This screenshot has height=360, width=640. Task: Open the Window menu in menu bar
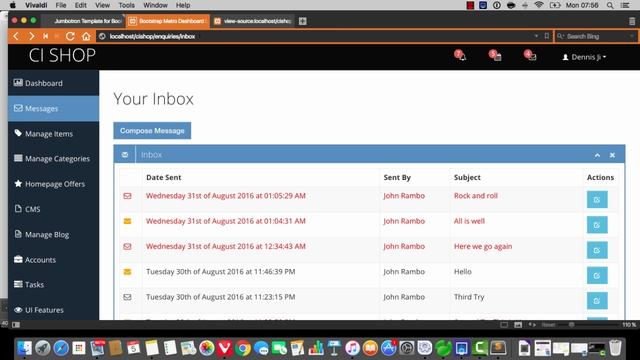[x=155, y=5]
